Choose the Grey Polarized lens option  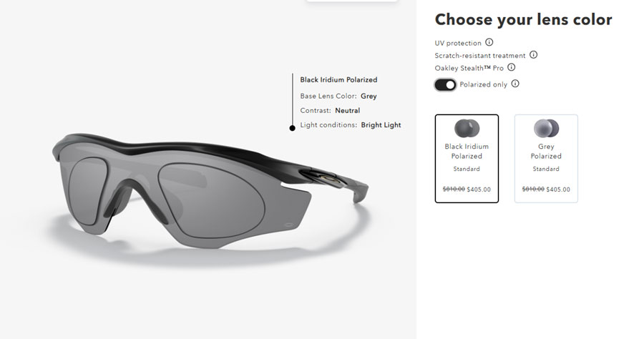546,159
